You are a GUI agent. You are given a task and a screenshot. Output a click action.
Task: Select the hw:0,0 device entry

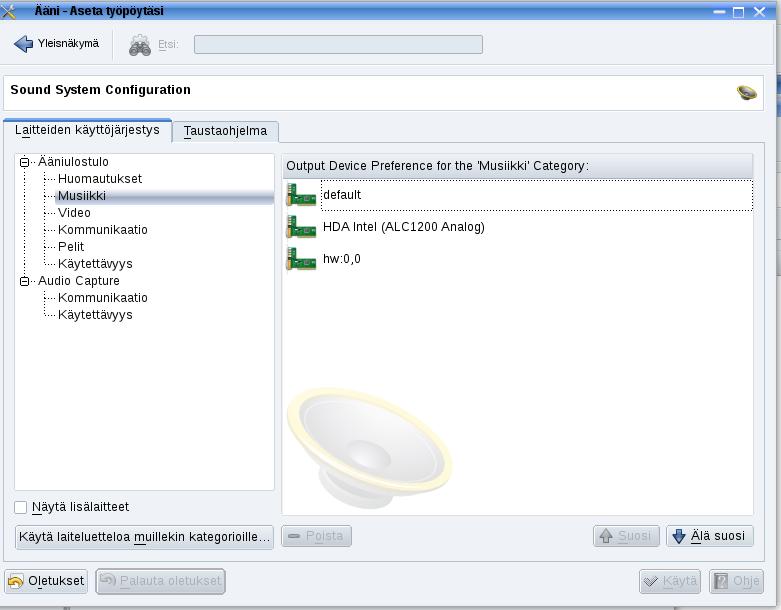[x=518, y=259]
